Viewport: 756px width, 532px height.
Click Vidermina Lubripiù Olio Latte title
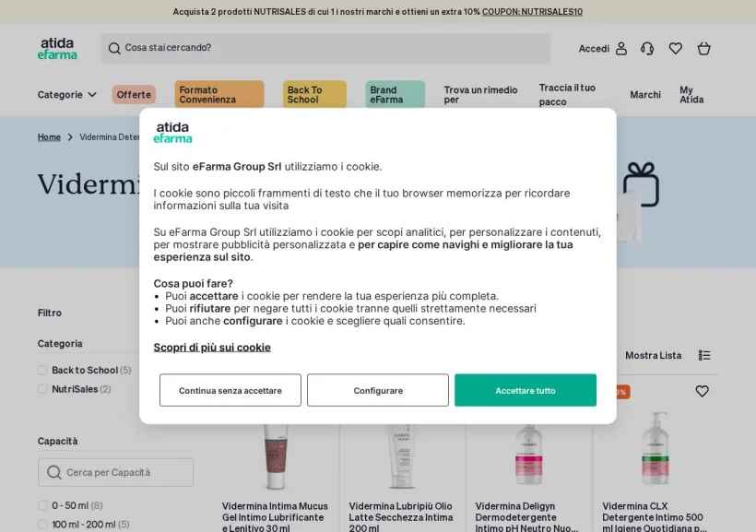point(401,517)
